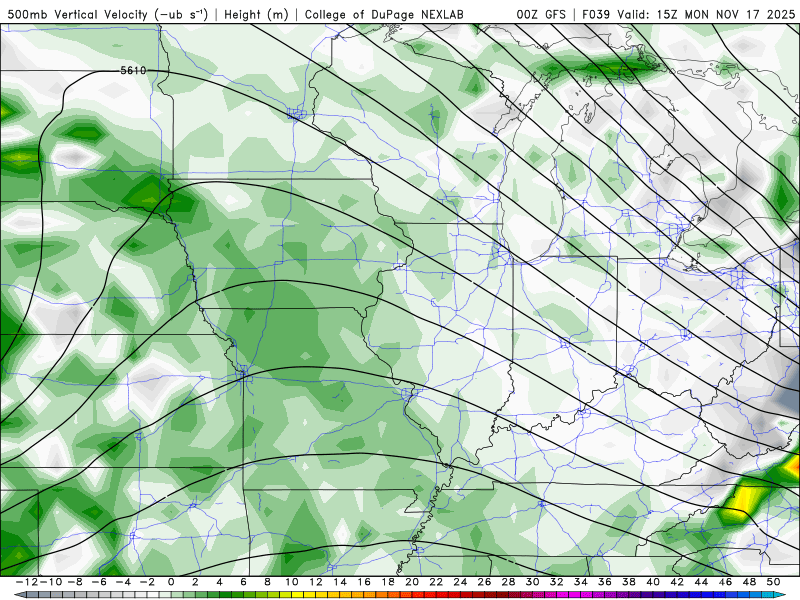Image resolution: width=800 pixels, height=600 pixels.
Task: Click the '30' colorbar value
Action: (x=533, y=582)
